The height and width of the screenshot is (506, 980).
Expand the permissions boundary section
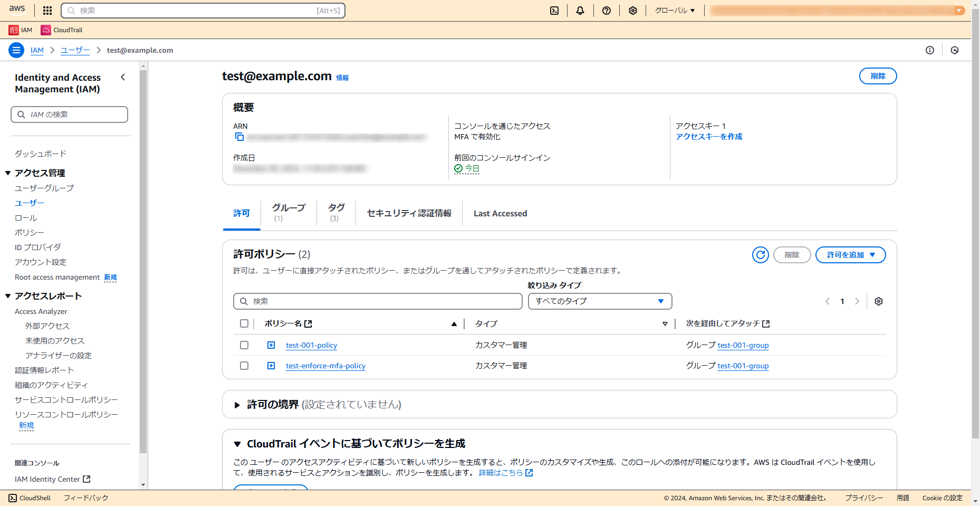237,405
